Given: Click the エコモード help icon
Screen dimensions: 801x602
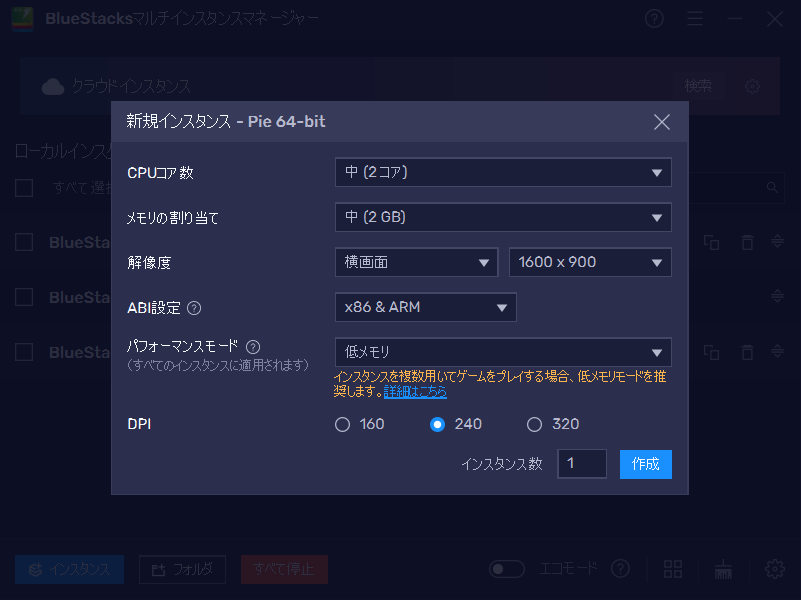Looking at the screenshot, I should click(620, 568).
